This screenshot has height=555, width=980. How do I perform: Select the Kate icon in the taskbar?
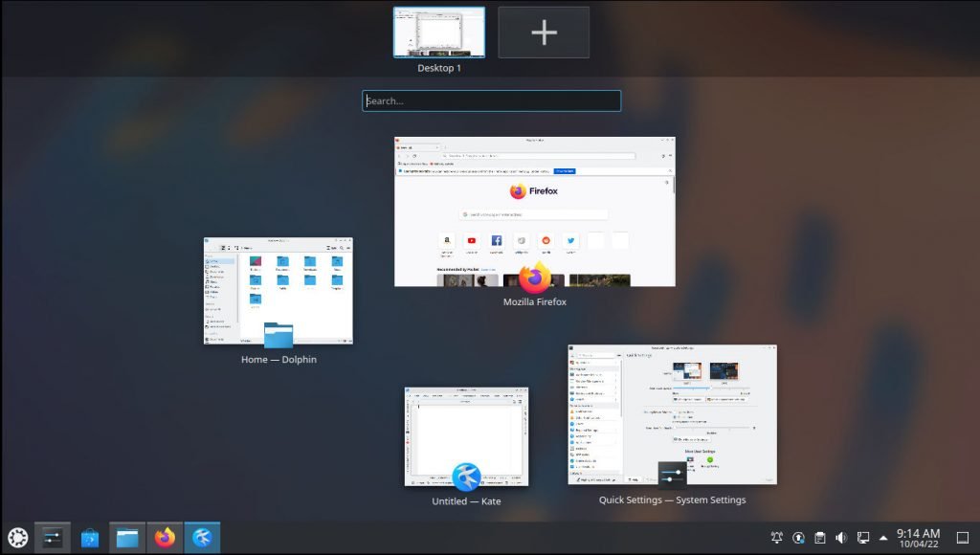click(202, 537)
